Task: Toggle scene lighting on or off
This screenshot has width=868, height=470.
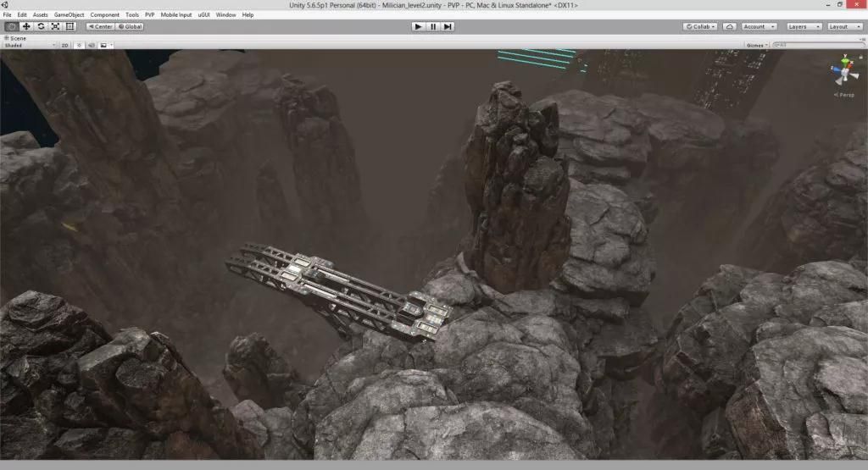Action: [x=79, y=45]
